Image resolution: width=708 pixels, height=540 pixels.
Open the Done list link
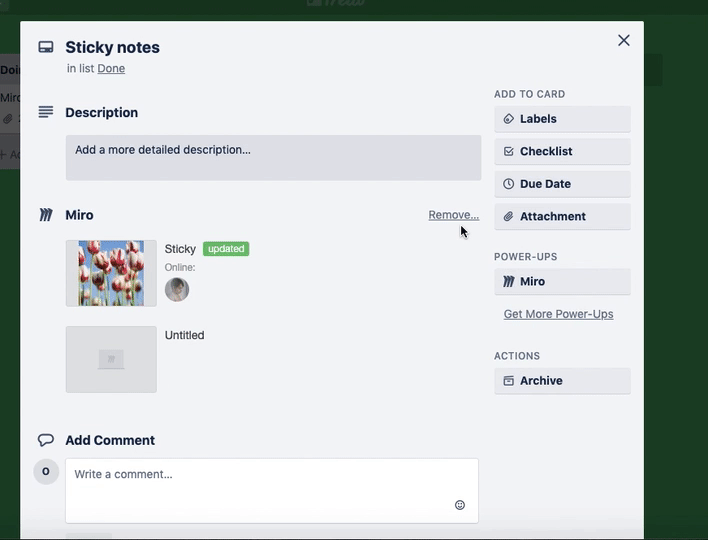(111, 69)
